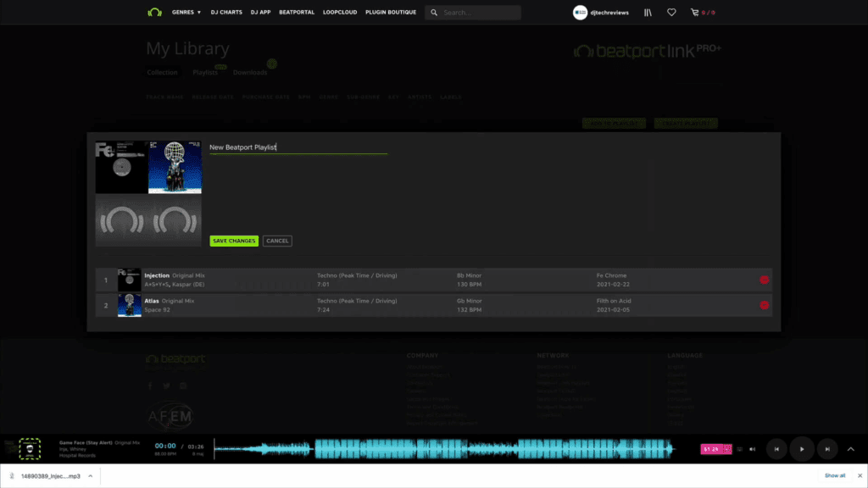Click Show all downloads link

[835, 476]
